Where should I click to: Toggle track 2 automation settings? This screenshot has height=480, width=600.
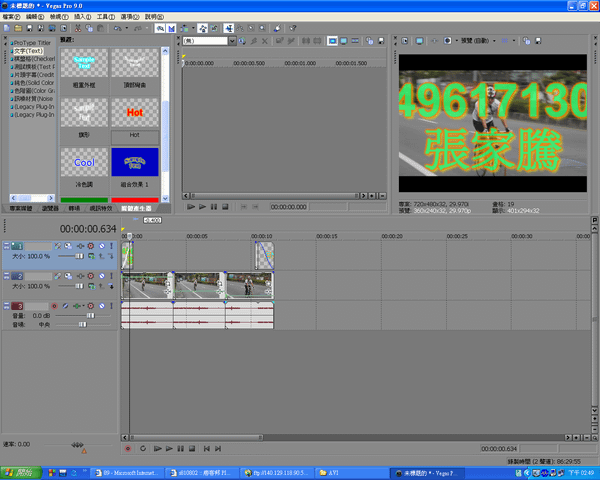coord(91,276)
